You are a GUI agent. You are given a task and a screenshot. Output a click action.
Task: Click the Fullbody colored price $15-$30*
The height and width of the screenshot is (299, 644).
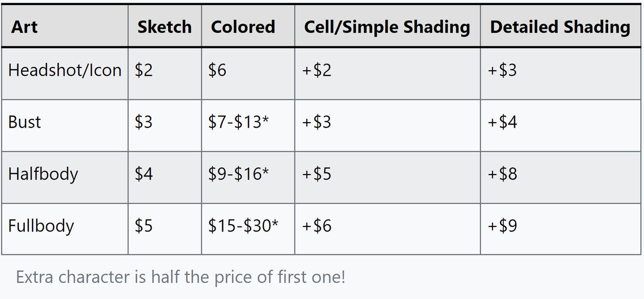(243, 226)
